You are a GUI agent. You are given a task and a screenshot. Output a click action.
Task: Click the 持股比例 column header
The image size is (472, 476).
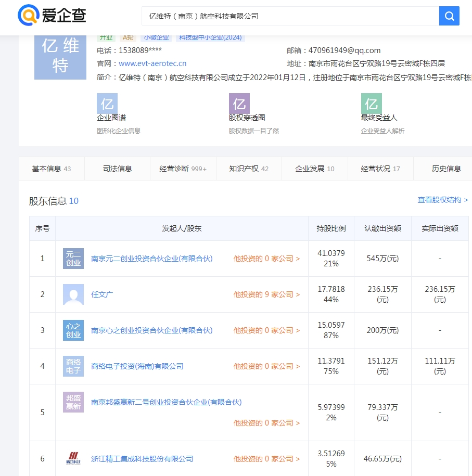[x=331, y=228]
